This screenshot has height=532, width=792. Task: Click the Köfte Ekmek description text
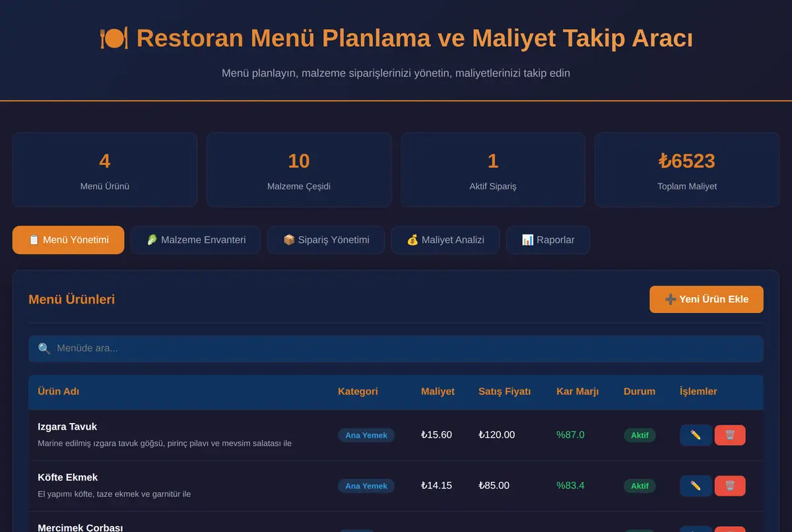click(x=114, y=494)
